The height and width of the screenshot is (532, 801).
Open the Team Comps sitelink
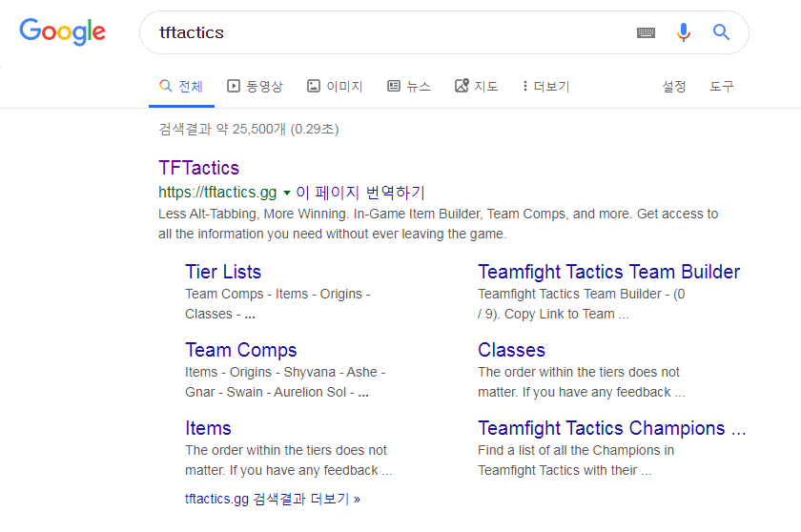coord(240,350)
